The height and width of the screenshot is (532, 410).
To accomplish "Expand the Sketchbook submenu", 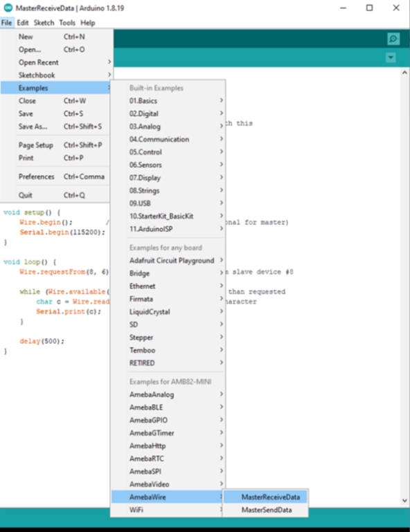I will 56,75.
